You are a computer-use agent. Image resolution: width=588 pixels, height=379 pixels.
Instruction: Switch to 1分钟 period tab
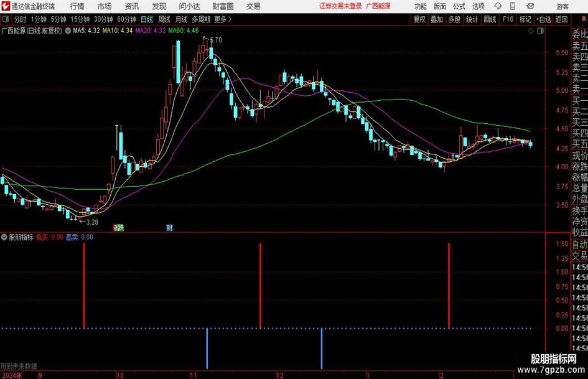(38, 19)
